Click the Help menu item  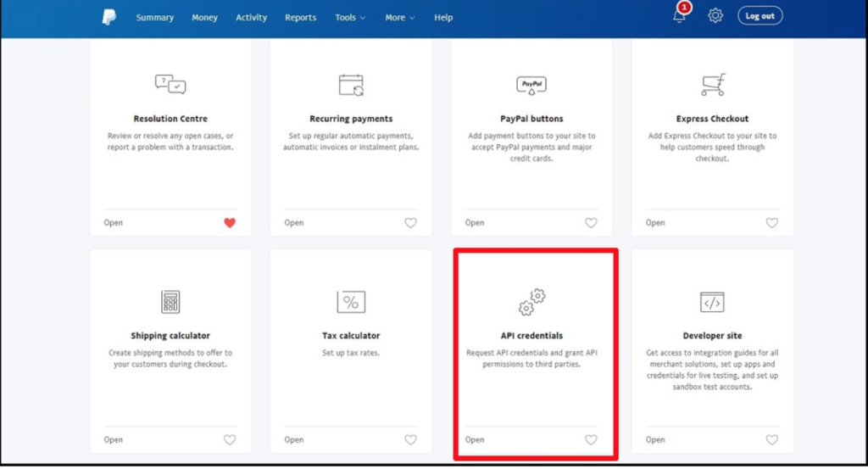(x=443, y=18)
